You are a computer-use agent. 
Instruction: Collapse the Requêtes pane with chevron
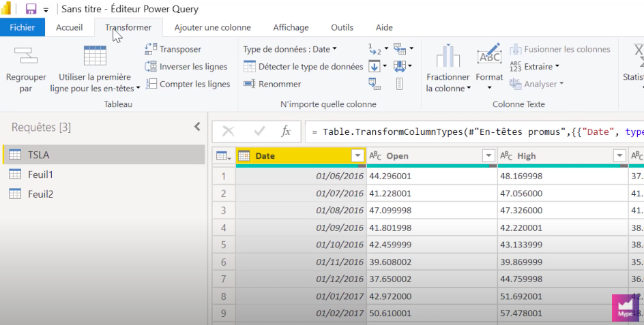(x=197, y=127)
